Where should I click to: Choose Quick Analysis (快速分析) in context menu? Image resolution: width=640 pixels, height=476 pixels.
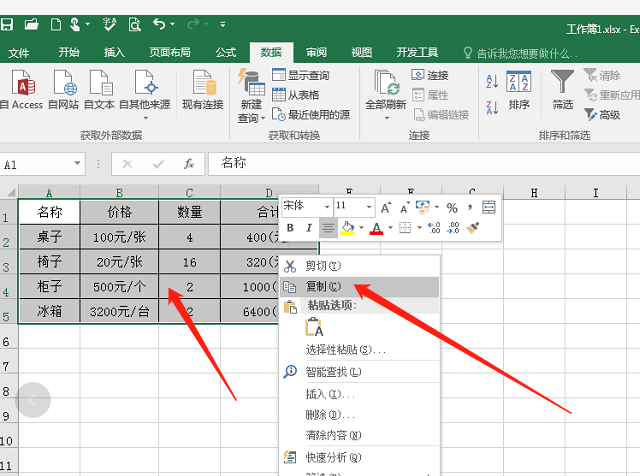360,457
